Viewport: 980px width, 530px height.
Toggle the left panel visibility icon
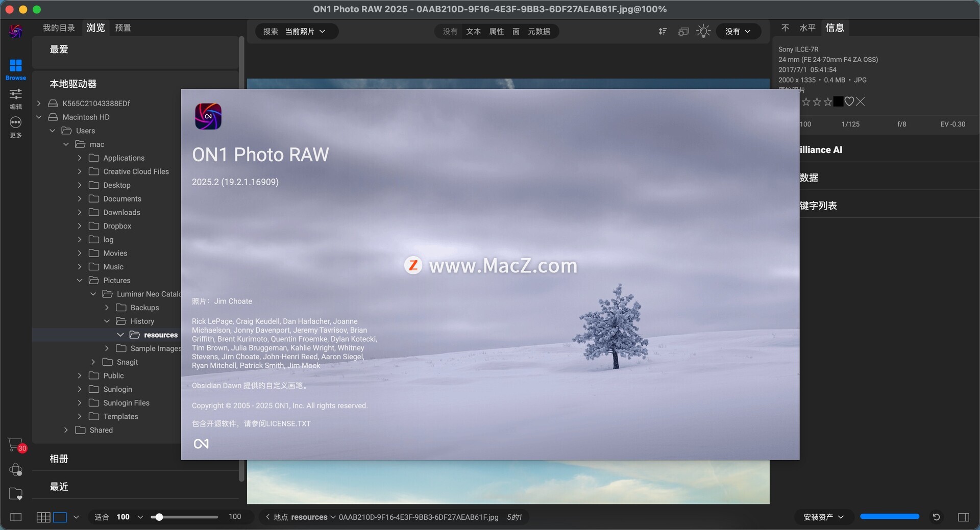[16, 517]
